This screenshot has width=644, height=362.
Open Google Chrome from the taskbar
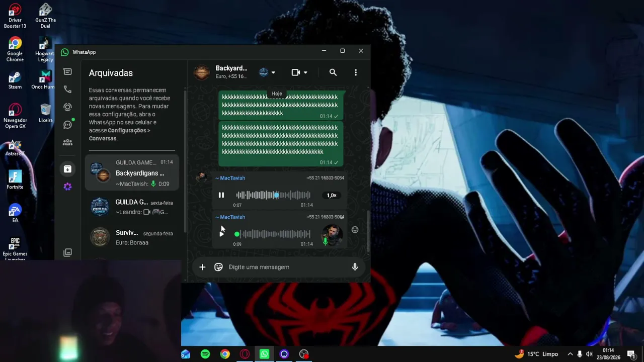[225, 354]
